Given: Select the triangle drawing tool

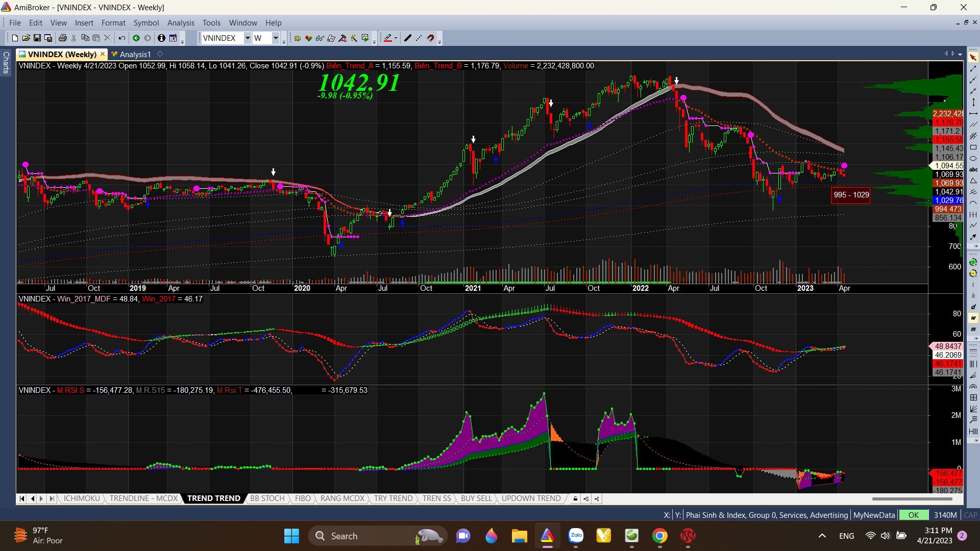Looking at the screenshot, I should (x=973, y=181).
